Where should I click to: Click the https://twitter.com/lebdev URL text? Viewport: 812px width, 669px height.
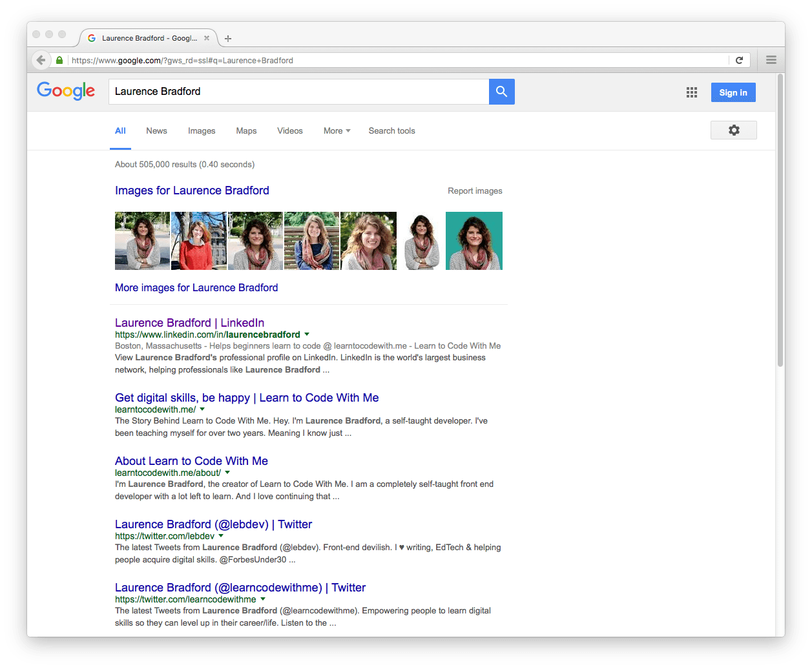[165, 536]
